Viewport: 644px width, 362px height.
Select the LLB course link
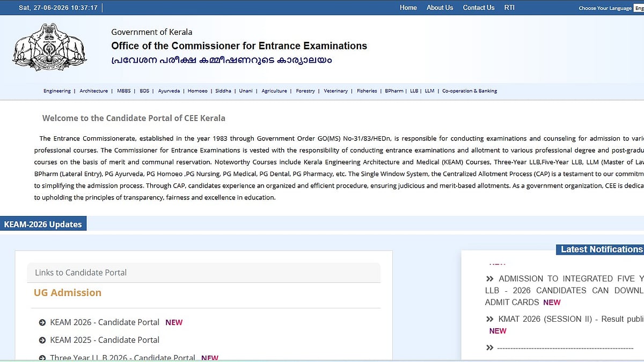click(414, 91)
